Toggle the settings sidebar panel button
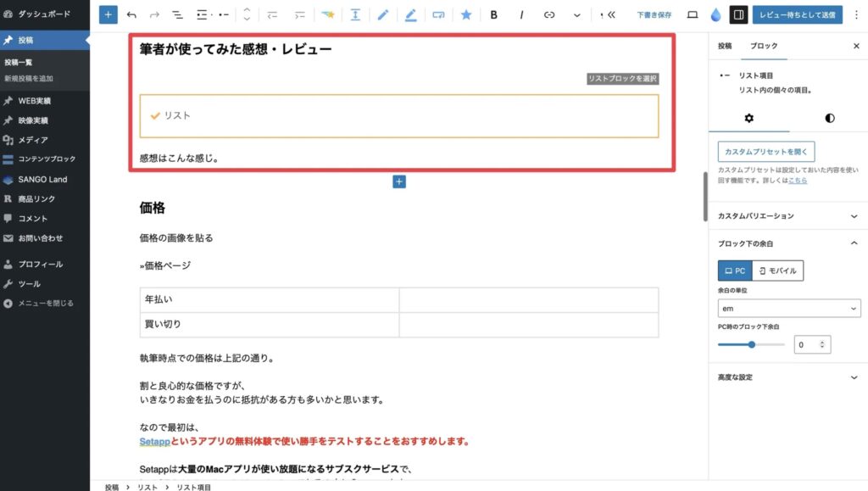This screenshot has height=491, width=868. pos(737,14)
